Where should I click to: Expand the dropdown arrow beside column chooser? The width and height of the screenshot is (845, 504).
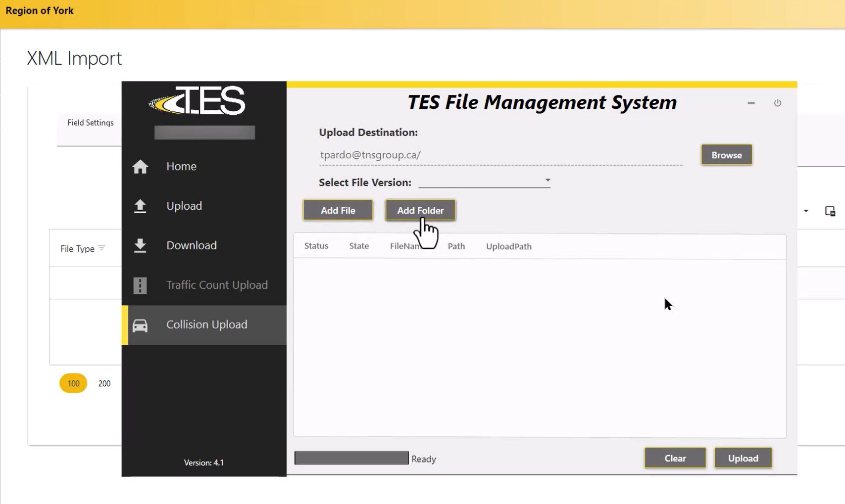[x=806, y=211]
